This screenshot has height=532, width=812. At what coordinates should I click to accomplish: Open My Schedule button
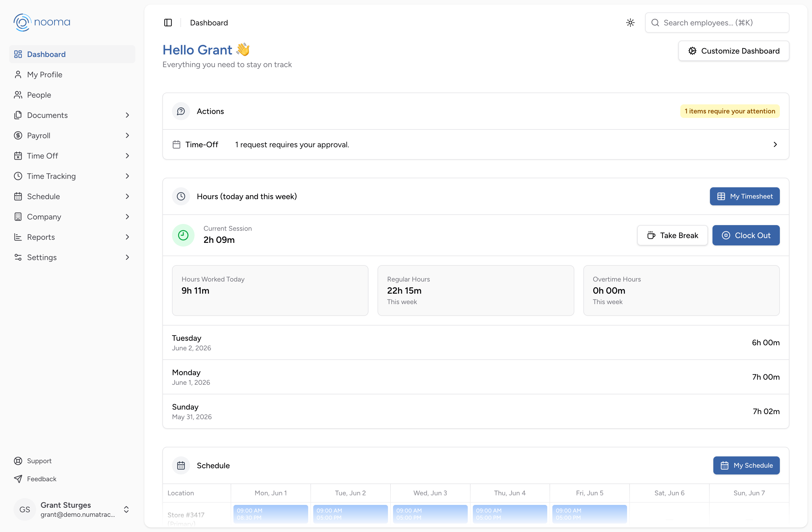[x=746, y=465]
